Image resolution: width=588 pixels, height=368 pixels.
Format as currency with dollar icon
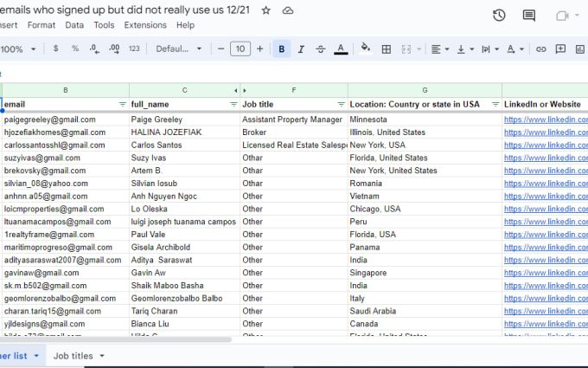56,48
